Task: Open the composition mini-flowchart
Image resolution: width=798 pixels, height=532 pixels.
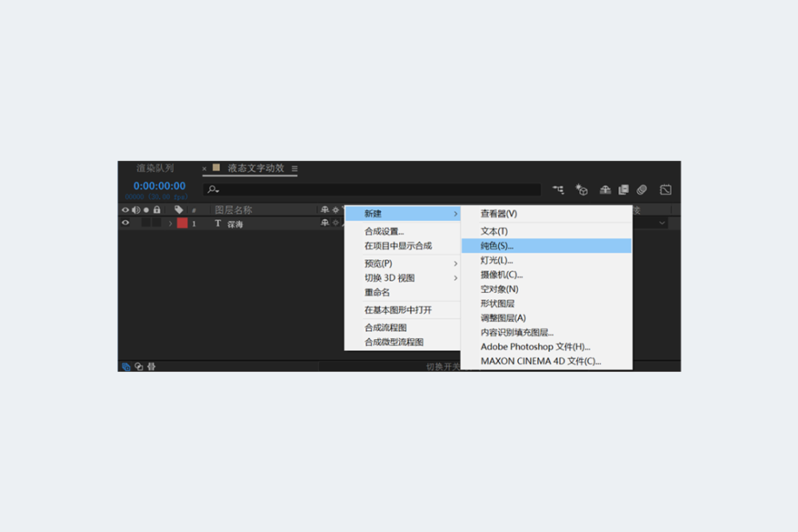Action: (x=558, y=189)
